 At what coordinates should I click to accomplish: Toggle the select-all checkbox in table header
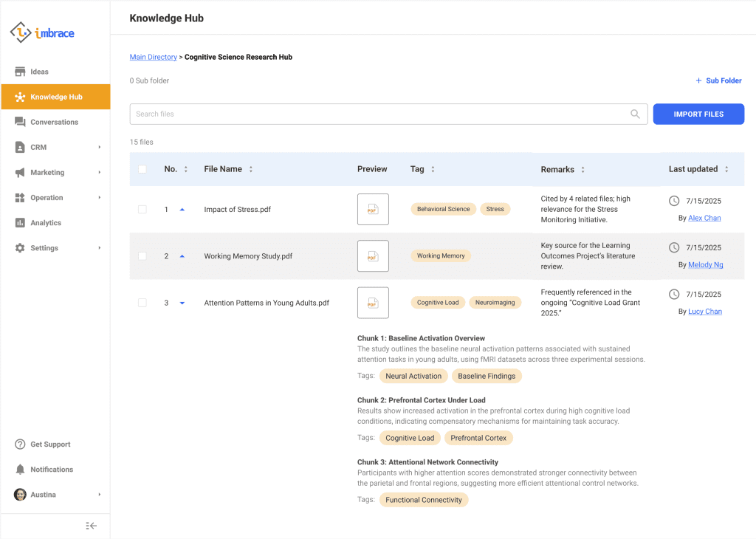142,169
